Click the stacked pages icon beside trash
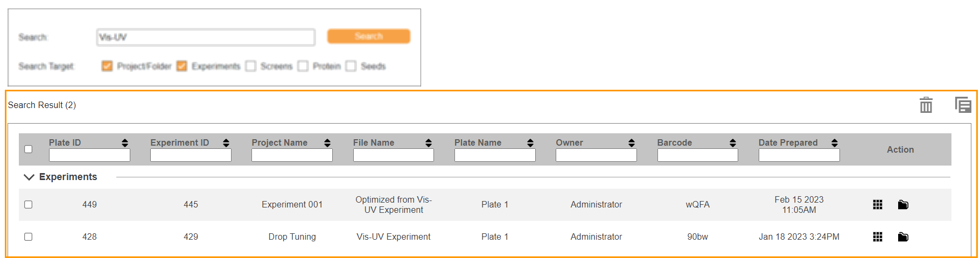980x258 pixels. click(x=963, y=105)
